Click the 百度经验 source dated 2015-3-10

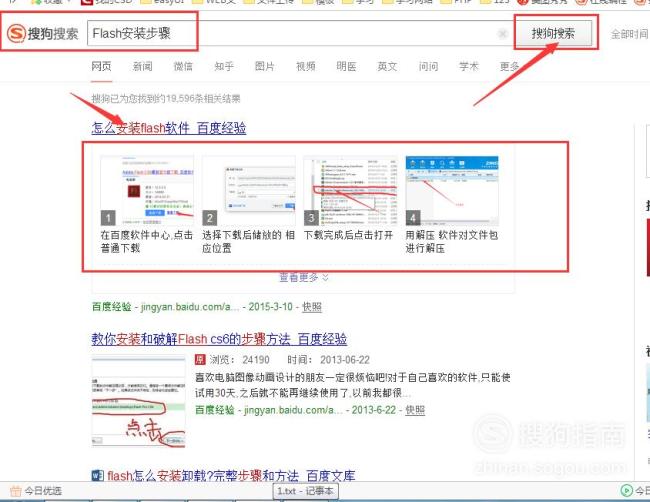[x=112, y=307]
